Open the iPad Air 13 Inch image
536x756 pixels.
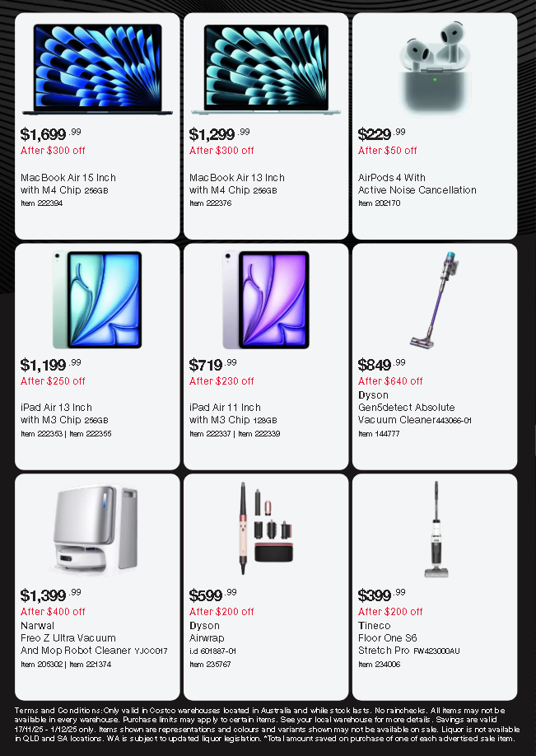point(98,300)
